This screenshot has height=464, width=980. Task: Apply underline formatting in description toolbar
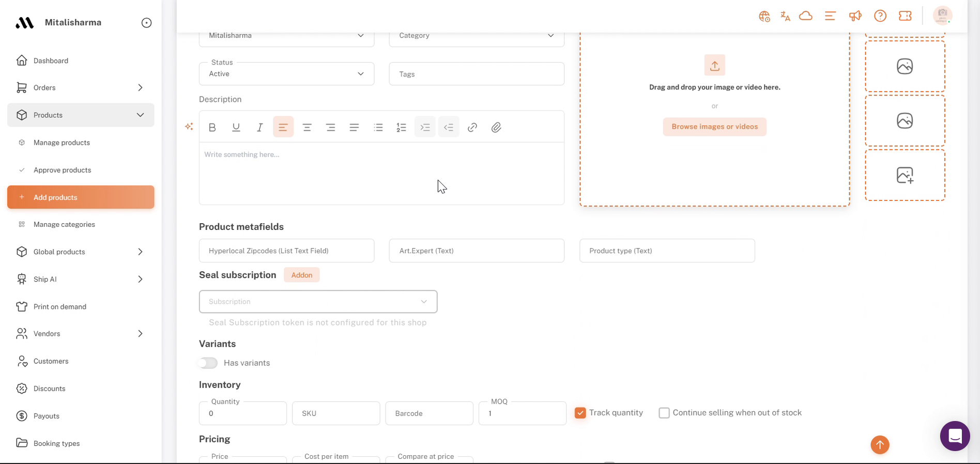[236, 127]
